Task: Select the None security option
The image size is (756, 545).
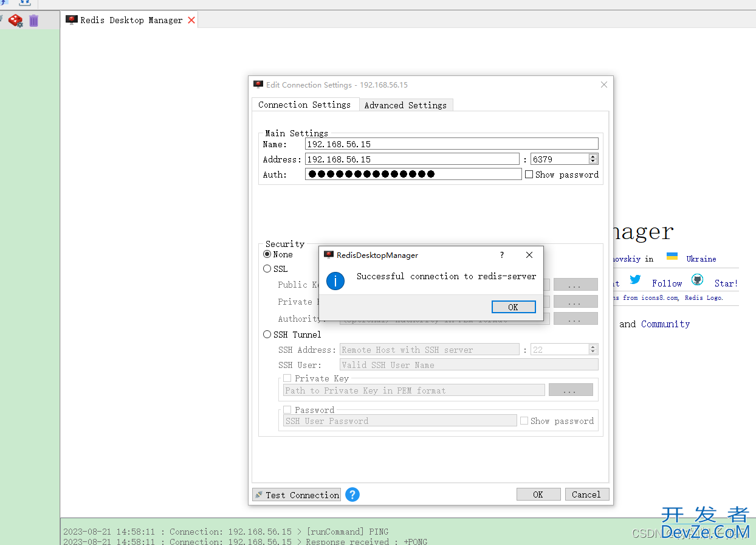Action: pyautogui.click(x=267, y=254)
